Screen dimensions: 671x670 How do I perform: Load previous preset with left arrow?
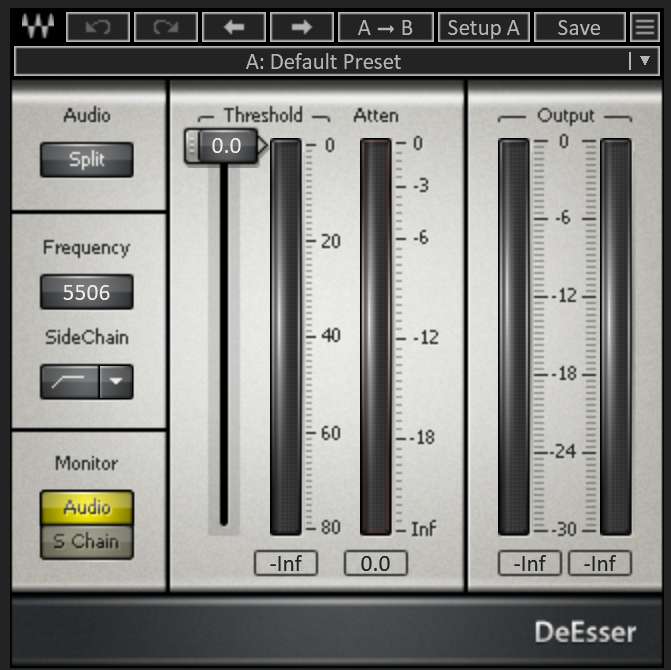[233, 27]
